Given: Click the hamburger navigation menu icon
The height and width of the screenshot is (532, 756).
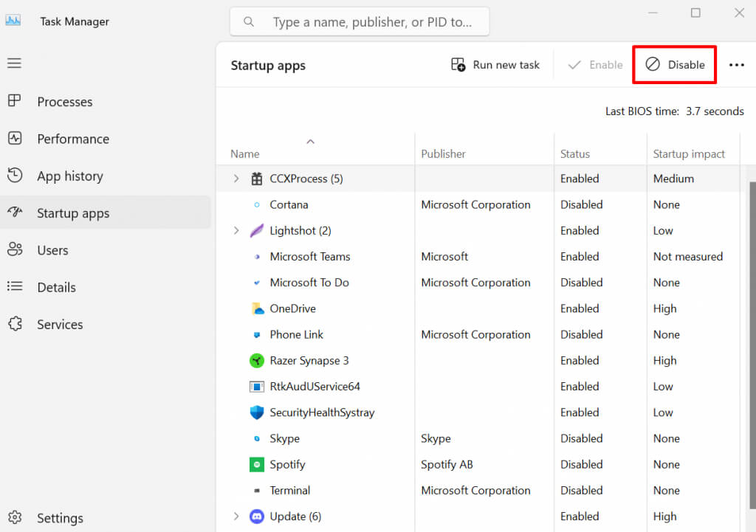Looking at the screenshot, I should point(14,63).
